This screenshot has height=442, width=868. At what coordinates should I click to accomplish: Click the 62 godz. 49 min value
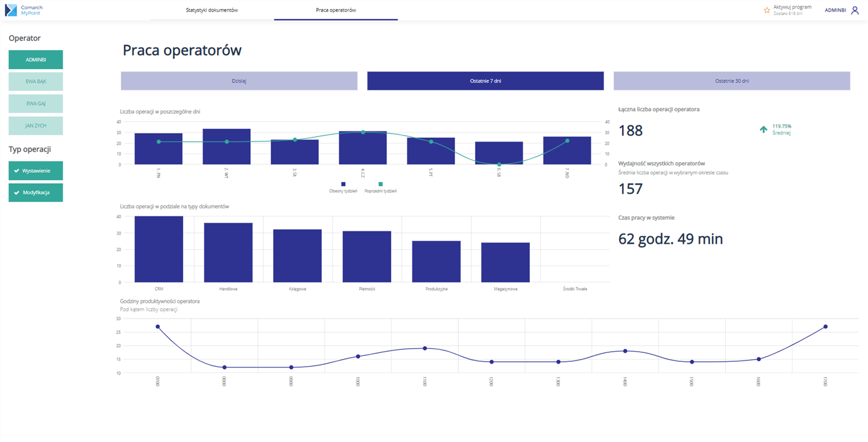coord(671,239)
